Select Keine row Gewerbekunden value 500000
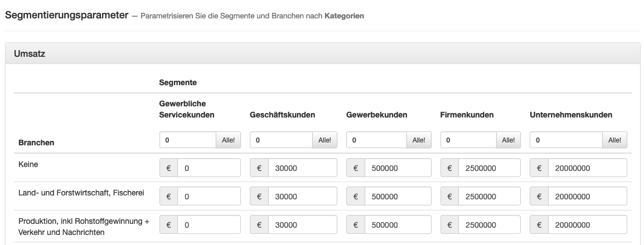644x245 pixels. [x=398, y=168]
